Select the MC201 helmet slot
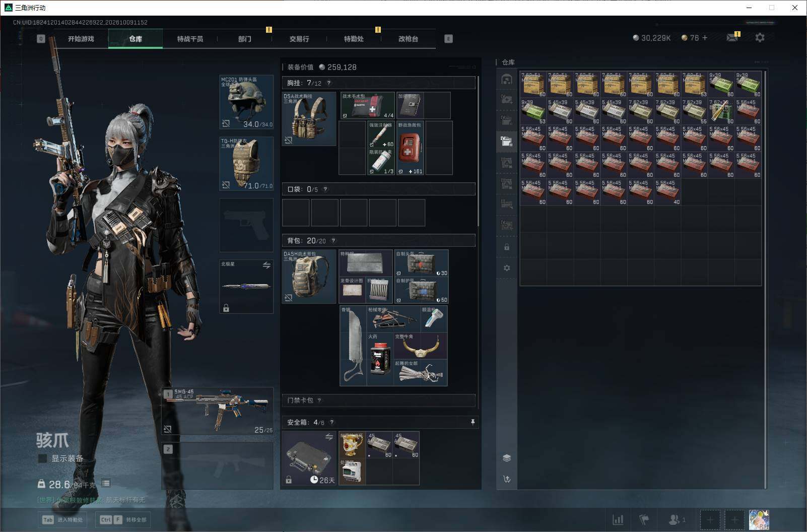 [246, 102]
